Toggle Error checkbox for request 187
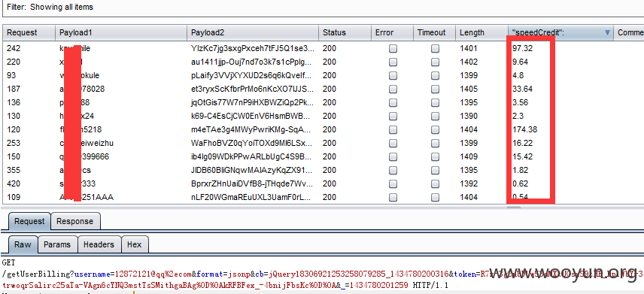Screen dimensions: 644x294 coord(393,89)
